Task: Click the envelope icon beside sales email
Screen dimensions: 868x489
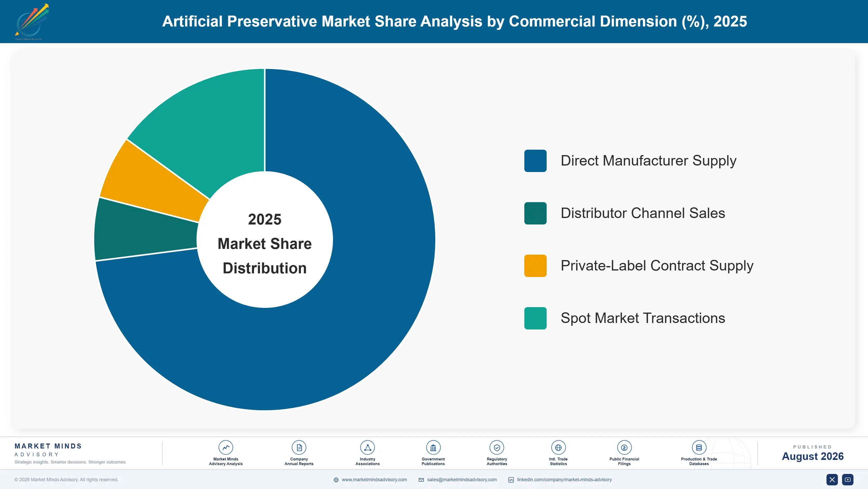Action: coord(421,480)
